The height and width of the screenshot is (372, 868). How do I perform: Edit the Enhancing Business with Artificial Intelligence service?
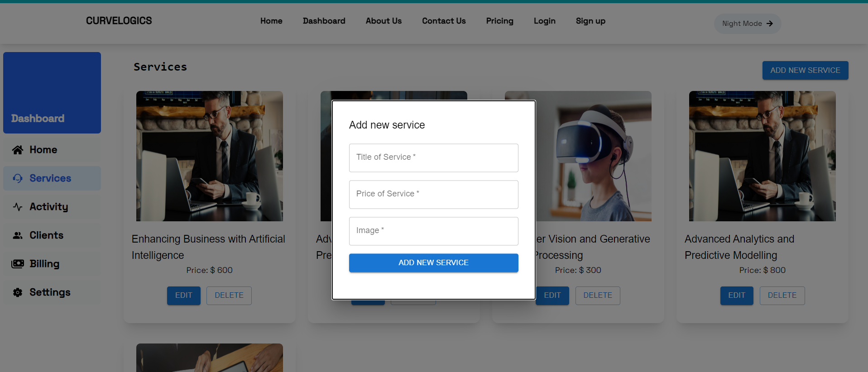tap(184, 296)
